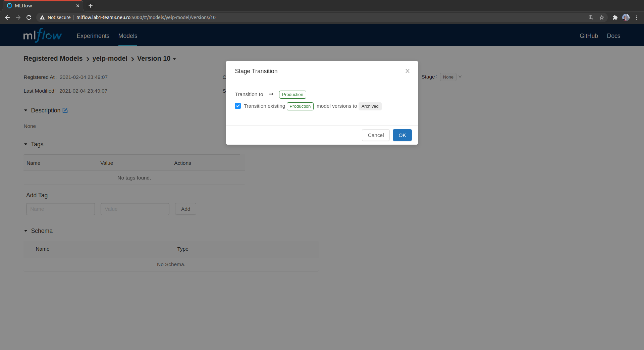Open the Docs link
This screenshot has height=350, width=644.
[x=613, y=36]
